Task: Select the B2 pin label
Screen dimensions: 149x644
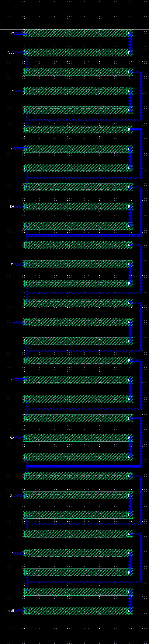Action: (x=12, y=438)
